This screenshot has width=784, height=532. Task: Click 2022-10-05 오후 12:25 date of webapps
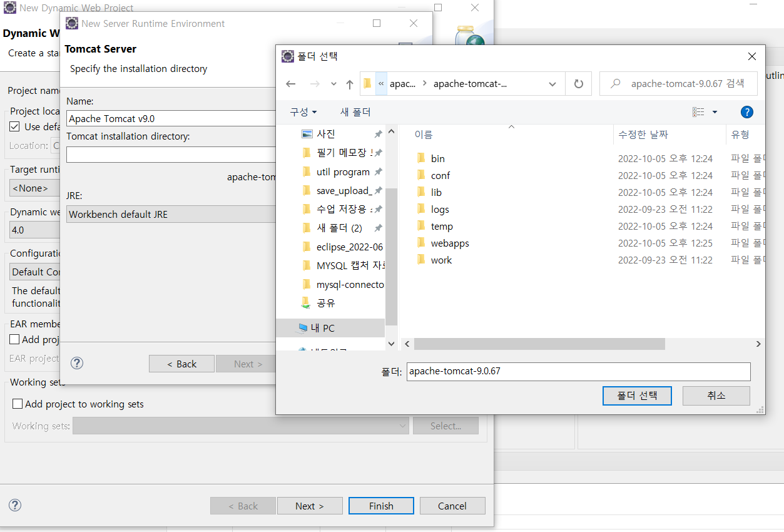click(665, 243)
